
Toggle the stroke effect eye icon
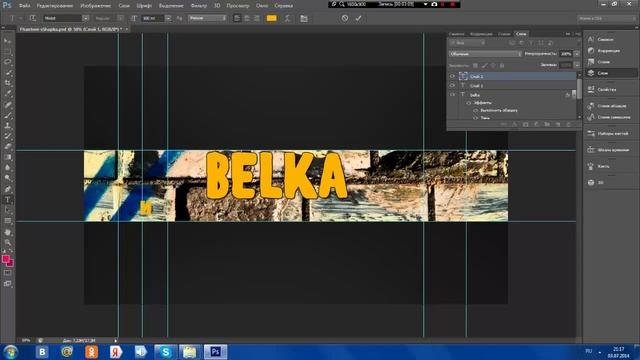pyautogui.click(x=476, y=110)
